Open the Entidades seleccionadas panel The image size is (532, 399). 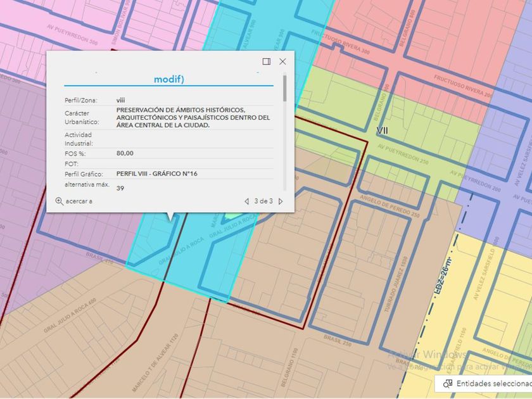click(x=493, y=383)
